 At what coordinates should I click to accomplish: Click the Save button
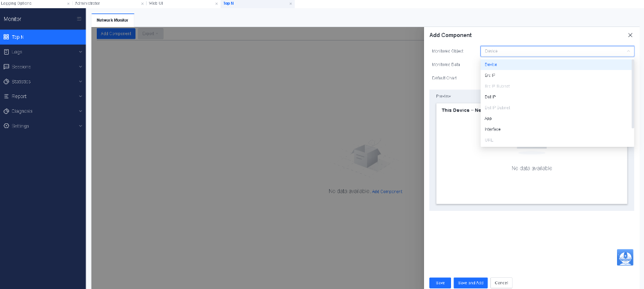[440, 283]
